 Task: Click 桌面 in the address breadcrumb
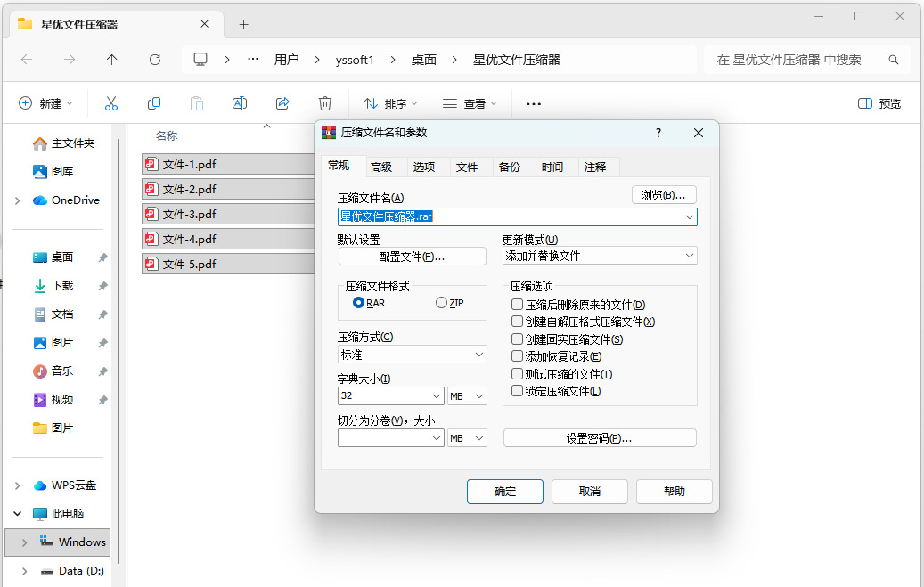(424, 60)
